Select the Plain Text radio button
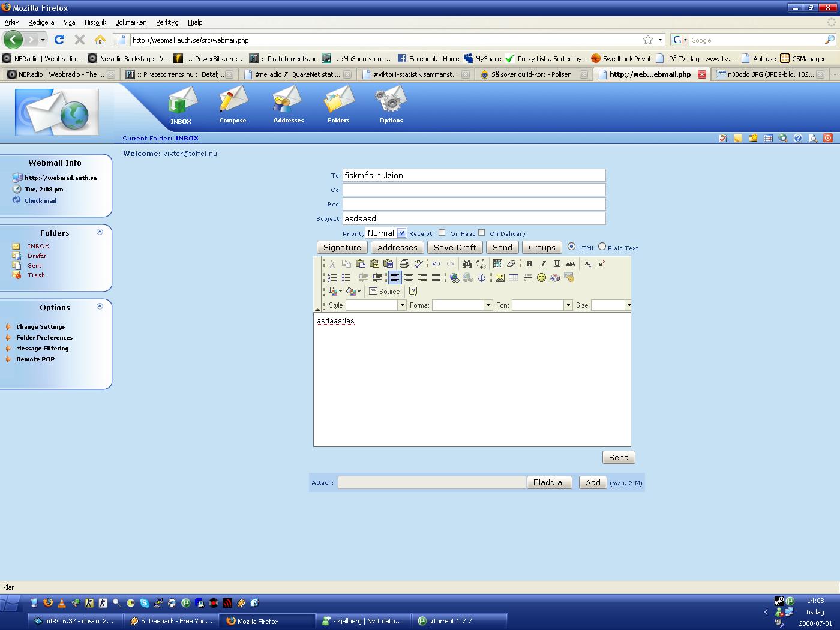840x630 pixels. point(602,247)
